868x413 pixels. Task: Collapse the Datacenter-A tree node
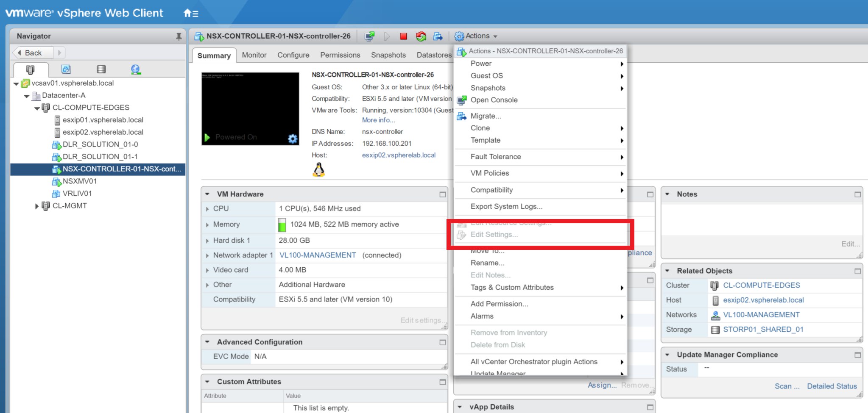[x=27, y=96]
